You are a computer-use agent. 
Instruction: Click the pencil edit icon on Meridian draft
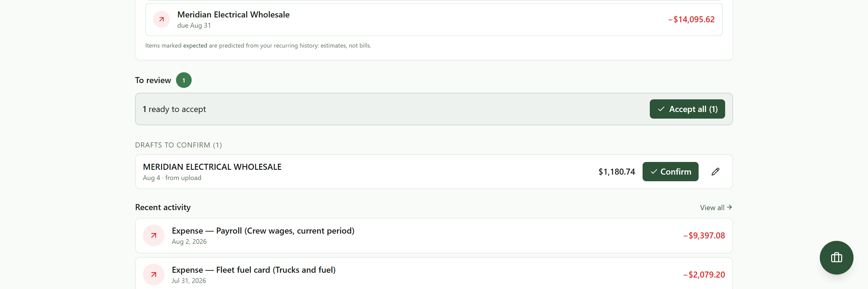[x=715, y=172]
